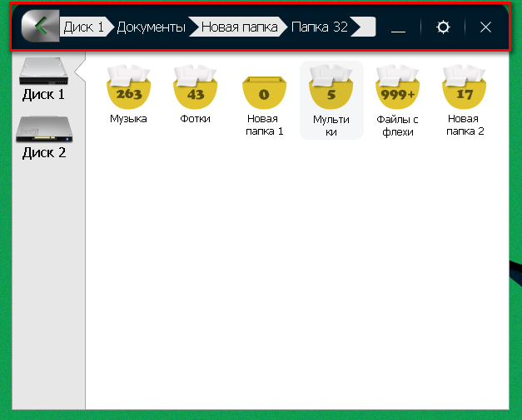Viewport: 522px width, 420px height.
Task: Select the Диск 1 drive in sidebar
Action: tap(43, 79)
